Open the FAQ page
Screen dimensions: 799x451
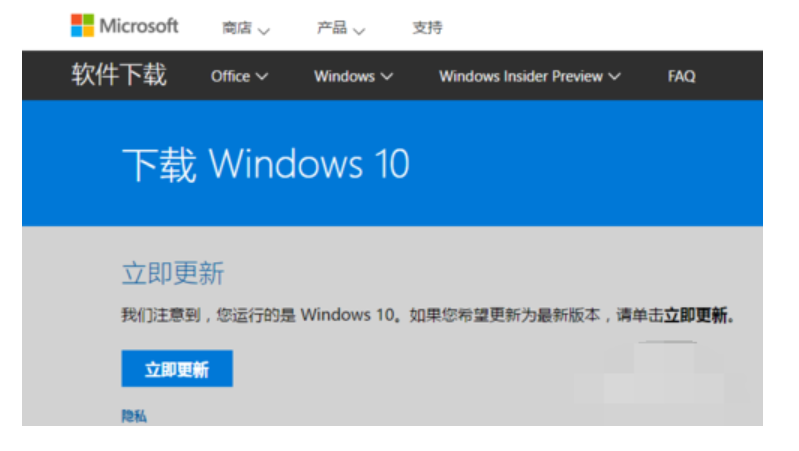[681, 76]
